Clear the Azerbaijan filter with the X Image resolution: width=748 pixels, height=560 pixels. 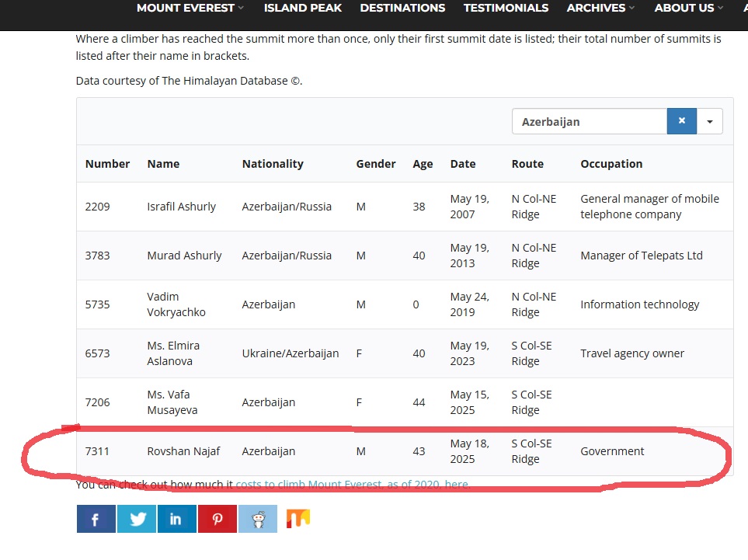pos(682,121)
